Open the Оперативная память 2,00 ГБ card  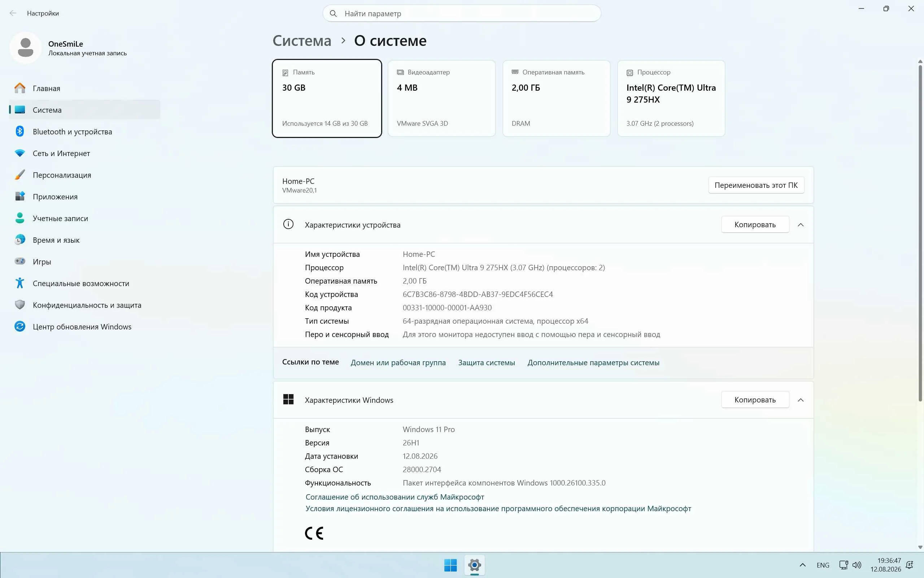[x=556, y=98]
